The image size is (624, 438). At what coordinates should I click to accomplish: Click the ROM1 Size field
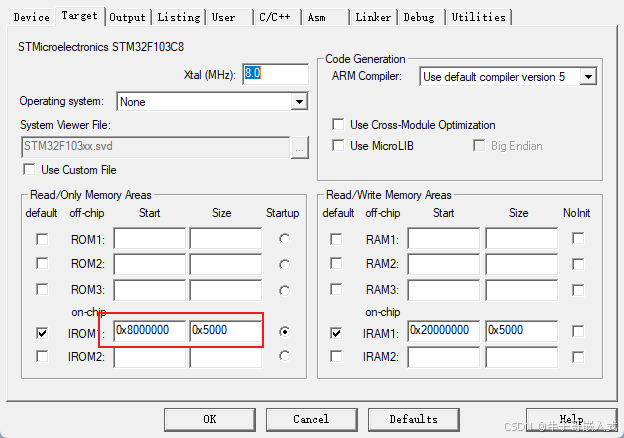click(x=226, y=239)
